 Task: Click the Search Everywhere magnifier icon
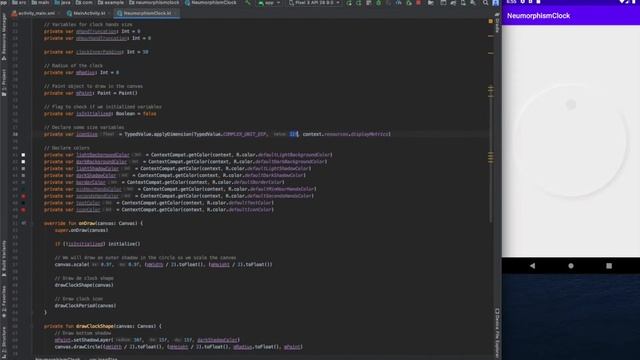coord(485,3)
